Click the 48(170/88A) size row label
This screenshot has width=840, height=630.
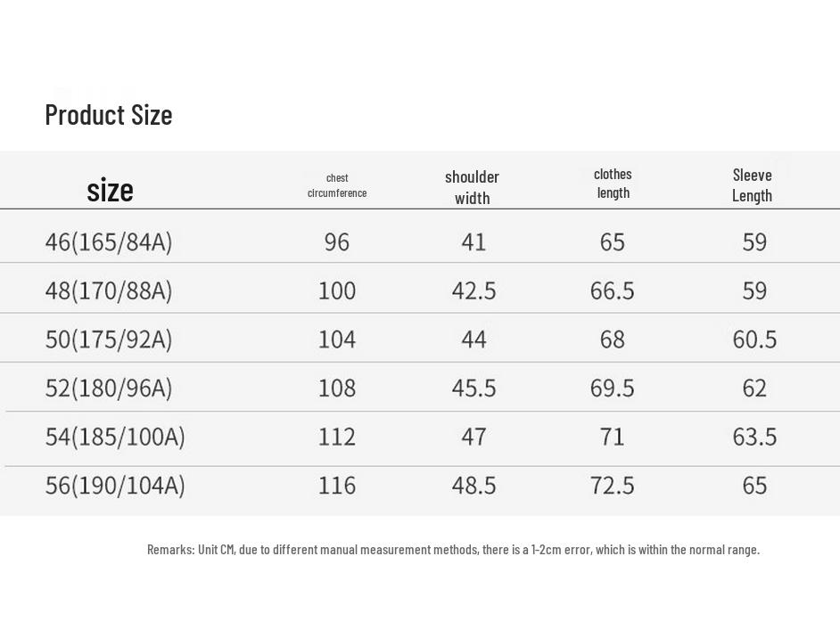click(x=109, y=290)
